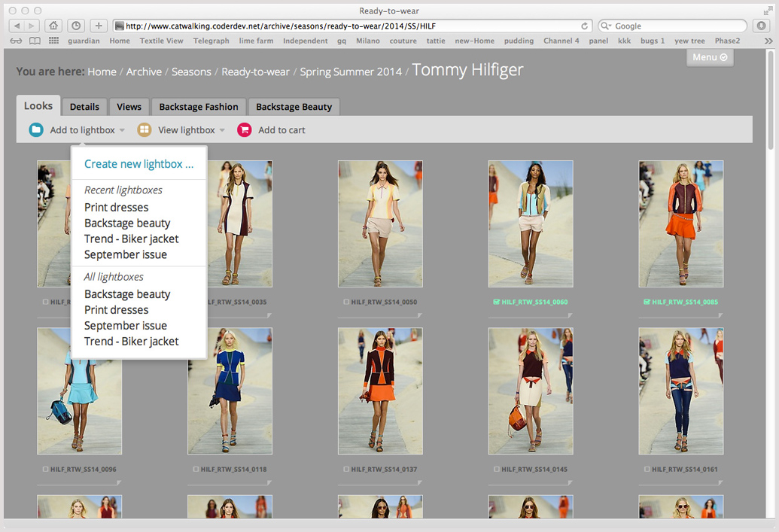Viewport: 779px width, 532px height.
Task: Go to Archive in the breadcrumb
Action: tap(144, 72)
